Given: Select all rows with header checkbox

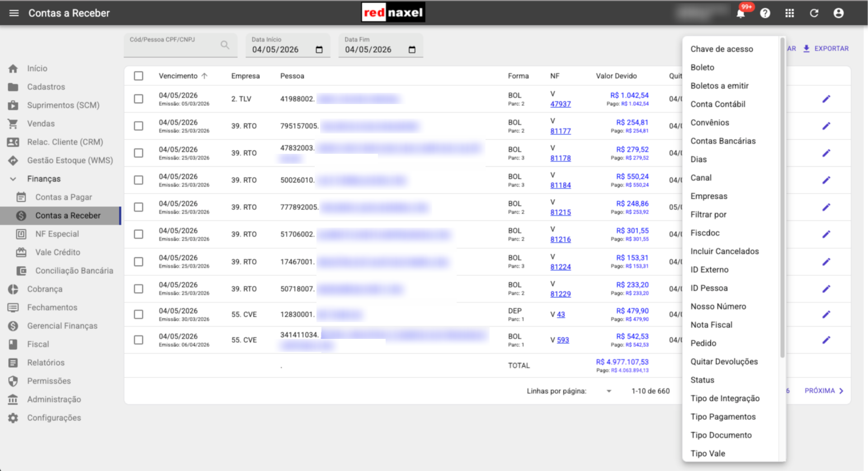Looking at the screenshot, I should click(138, 76).
